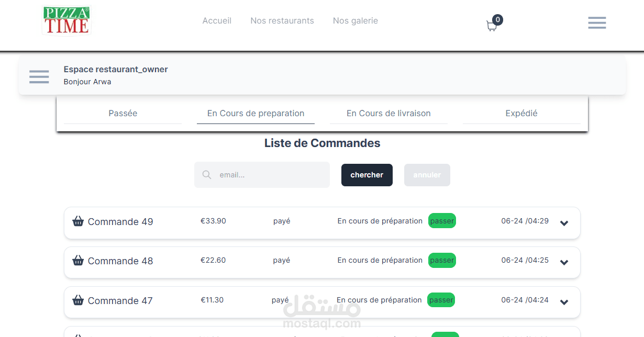This screenshot has width=644, height=337.
Task: Click the Commande 49 title
Action: (x=120, y=222)
